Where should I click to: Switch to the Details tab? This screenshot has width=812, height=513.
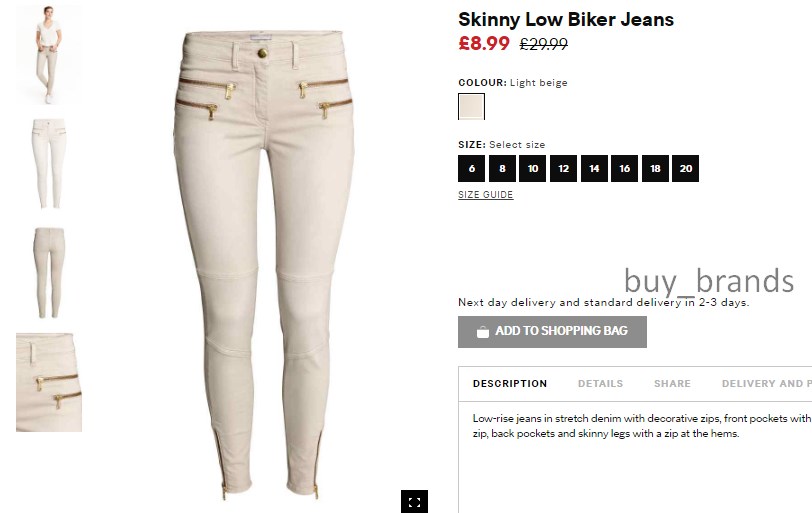(x=600, y=384)
